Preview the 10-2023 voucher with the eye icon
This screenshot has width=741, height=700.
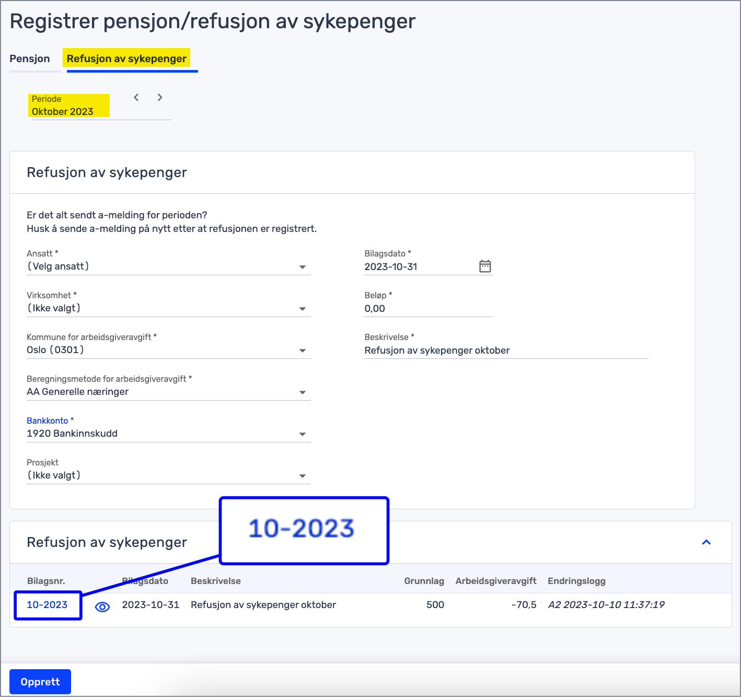[x=102, y=606]
